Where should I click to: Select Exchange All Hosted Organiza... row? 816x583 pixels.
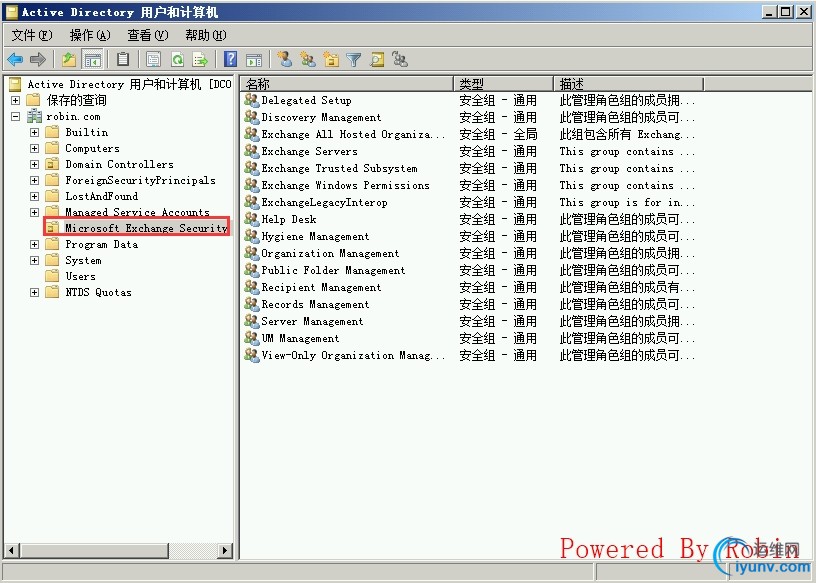[x=353, y=134]
